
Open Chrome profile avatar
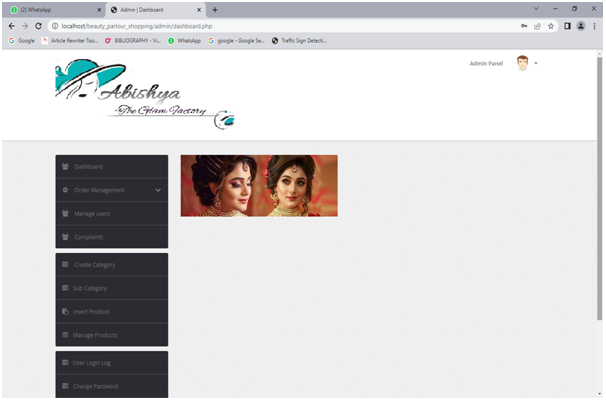(x=581, y=26)
